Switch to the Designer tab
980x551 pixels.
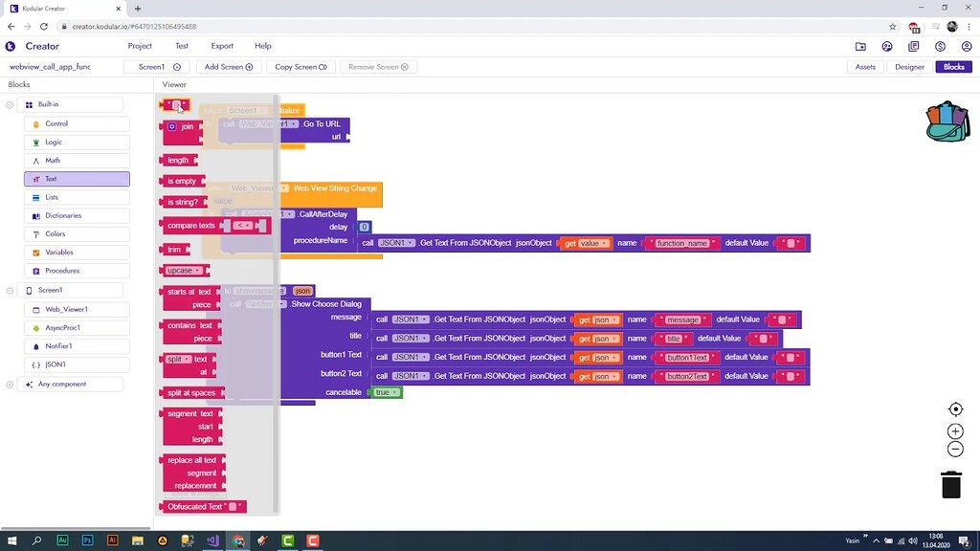pyautogui.click(x=908, y=67)
